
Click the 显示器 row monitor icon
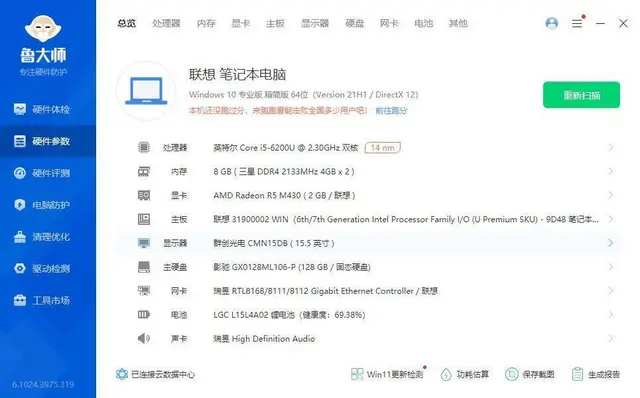(x=144, y=243)
